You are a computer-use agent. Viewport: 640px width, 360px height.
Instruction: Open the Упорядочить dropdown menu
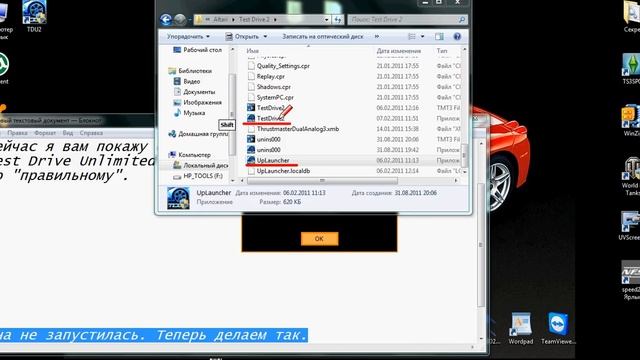tap(188, 37)
